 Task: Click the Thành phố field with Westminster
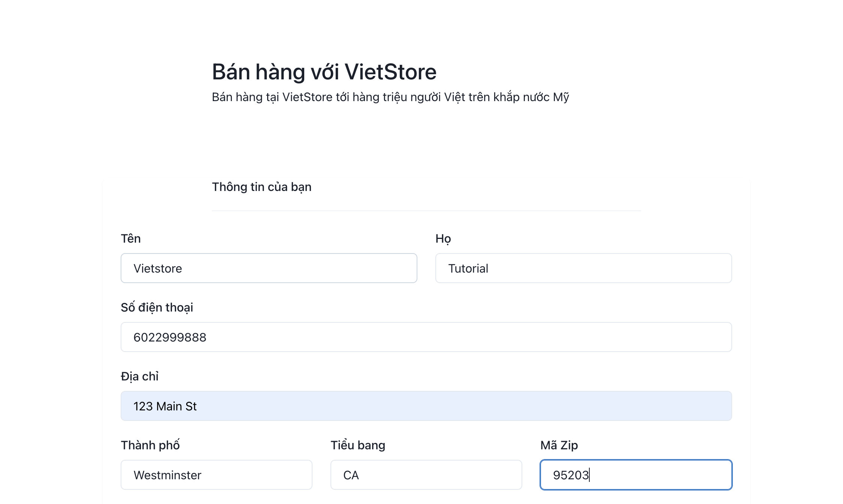[x=216, y=475]
